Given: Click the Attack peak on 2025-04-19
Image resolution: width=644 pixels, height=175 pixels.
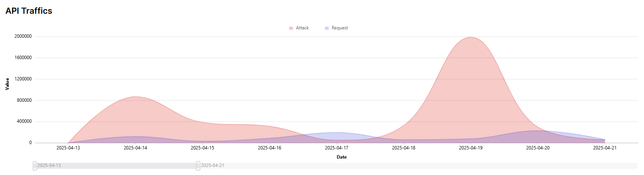Looking at the screenshot, I should (x=471, y=37).
